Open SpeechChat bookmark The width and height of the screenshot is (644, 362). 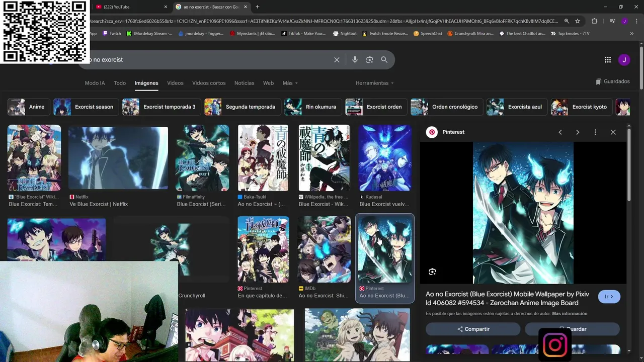428,34
